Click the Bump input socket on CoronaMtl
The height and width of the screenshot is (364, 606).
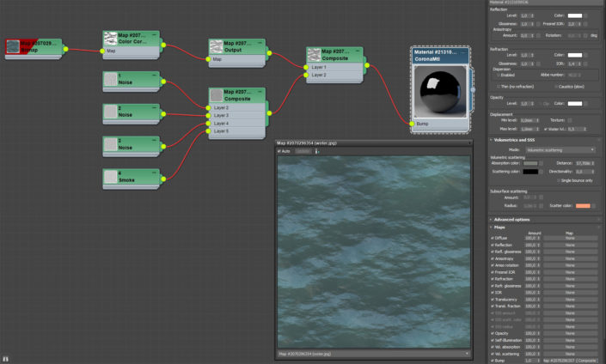(411, 124)
